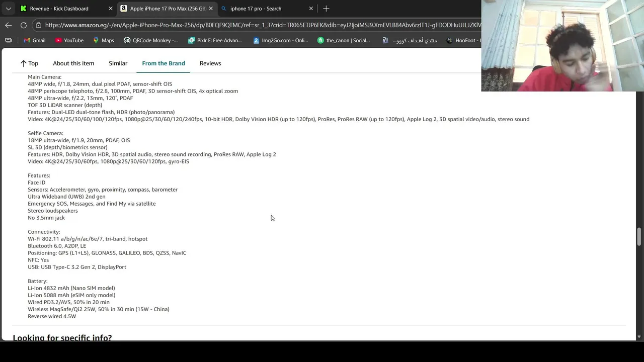Focus the Amazon URL address bar
The height and width of the screenshot is (362, 644).
[x=263, y=25]
